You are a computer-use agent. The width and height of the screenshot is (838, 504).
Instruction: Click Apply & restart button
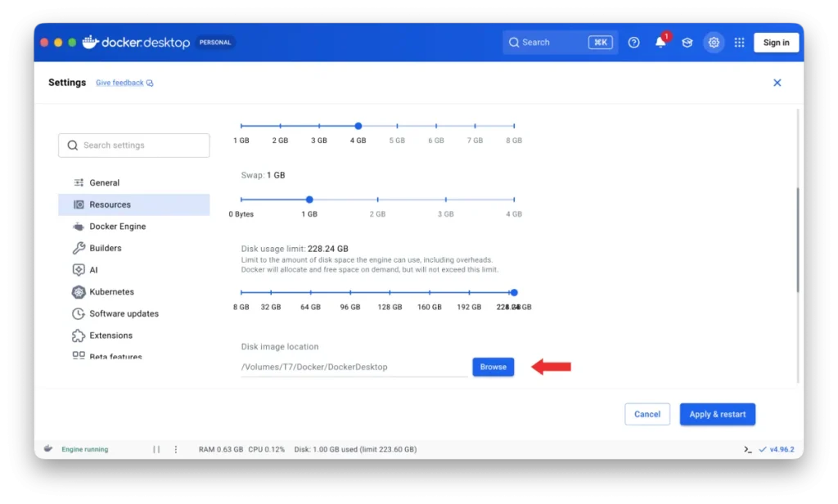717,414
